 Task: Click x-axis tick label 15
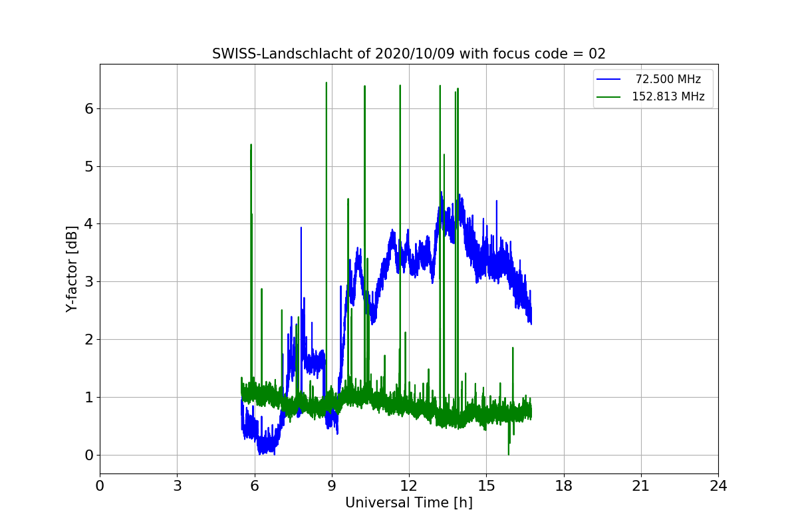pyautogui.click(x=486, y=486)
